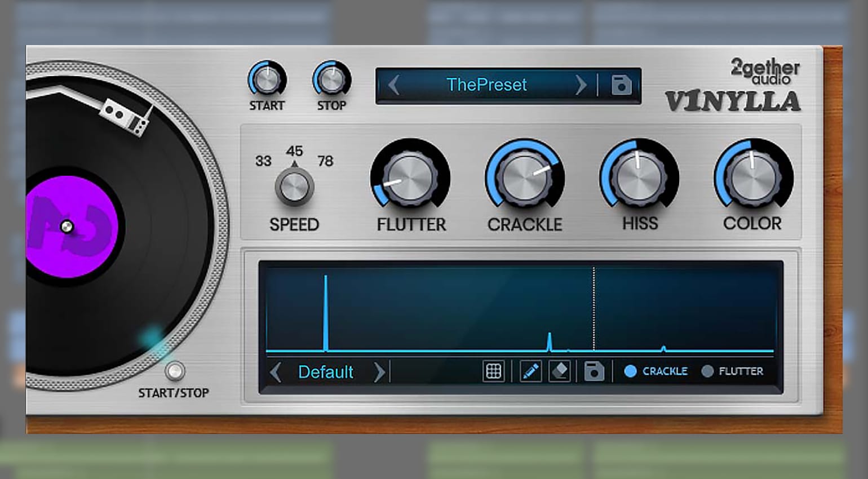
Task: Click the tonearm headshell on the turntable
Action: coord(125,117)
